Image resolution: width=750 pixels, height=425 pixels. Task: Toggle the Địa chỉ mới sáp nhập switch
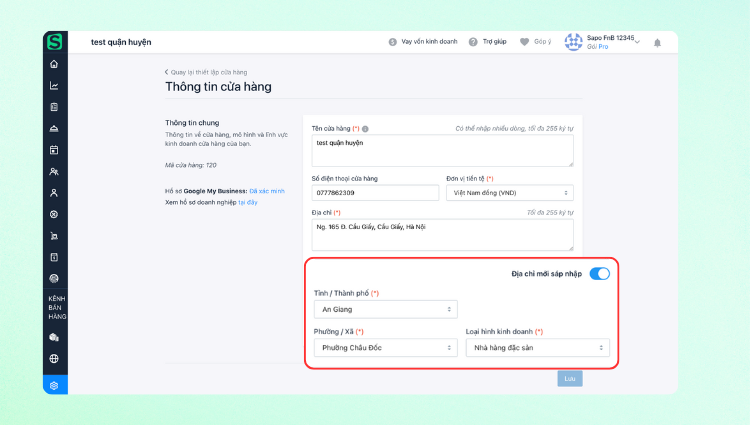coord(599,273)
